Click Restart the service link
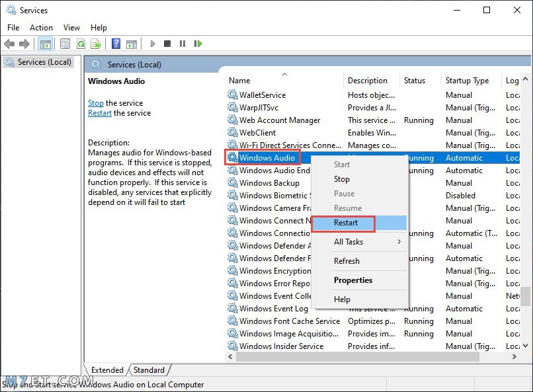Image resolution: width=533 pixels, height=392 pixels. (100, 113)
